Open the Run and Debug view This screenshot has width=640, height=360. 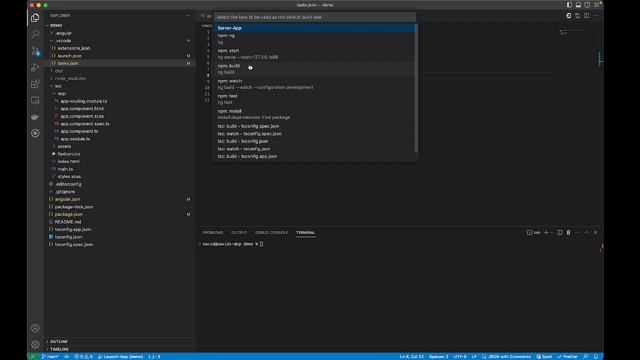(x=35, y=67)
